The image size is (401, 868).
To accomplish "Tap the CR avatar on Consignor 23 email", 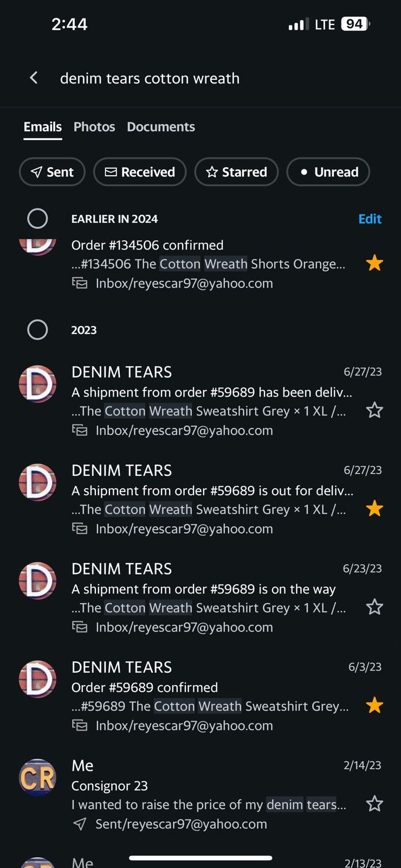I will tap(37, 777).
